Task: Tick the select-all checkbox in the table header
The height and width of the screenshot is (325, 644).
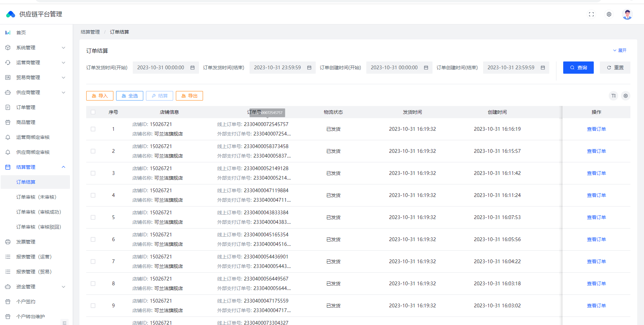Action: click(x=93, y=112)
